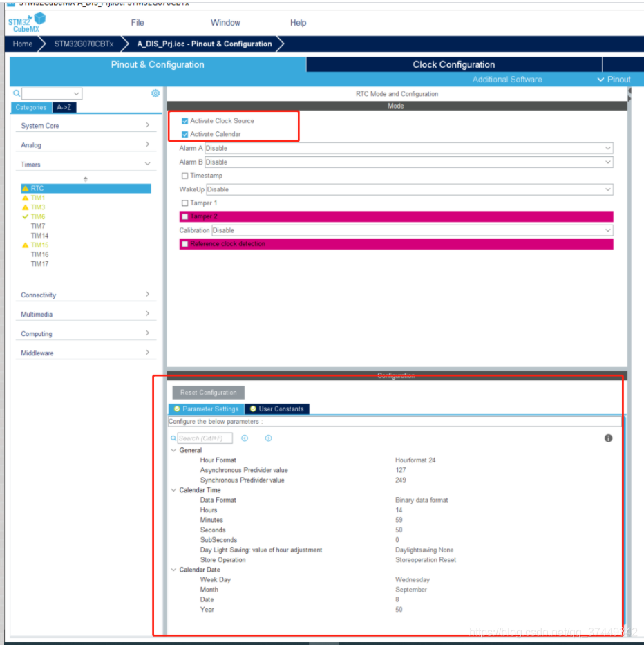Go to Home breadcrumb

(23, 44)
